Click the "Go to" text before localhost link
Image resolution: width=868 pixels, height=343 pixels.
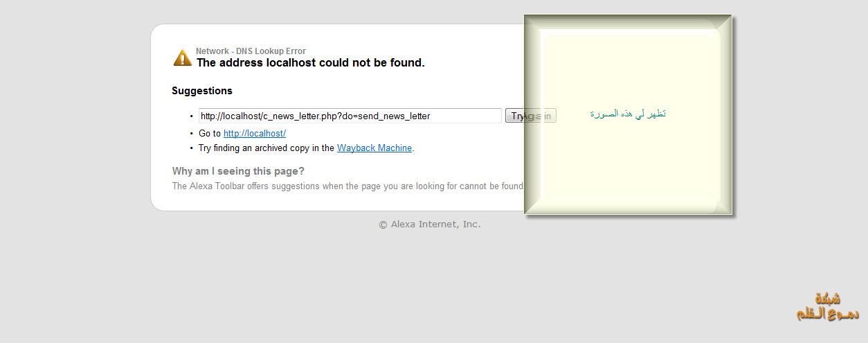click(x=210, y=133)
